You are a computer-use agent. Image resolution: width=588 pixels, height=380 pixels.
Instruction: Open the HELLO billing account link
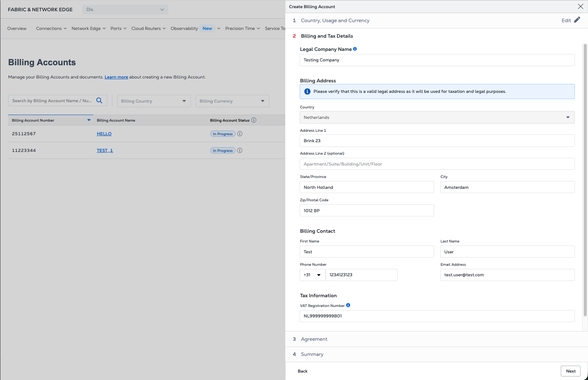point(104,134)
